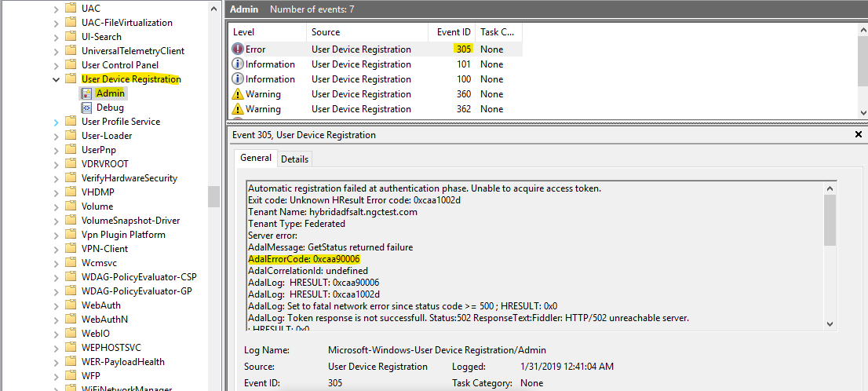Collapse the User Device Registration node
Image resolution: width=868 pixels, height=391 pixels.
(x=57, y=79)
